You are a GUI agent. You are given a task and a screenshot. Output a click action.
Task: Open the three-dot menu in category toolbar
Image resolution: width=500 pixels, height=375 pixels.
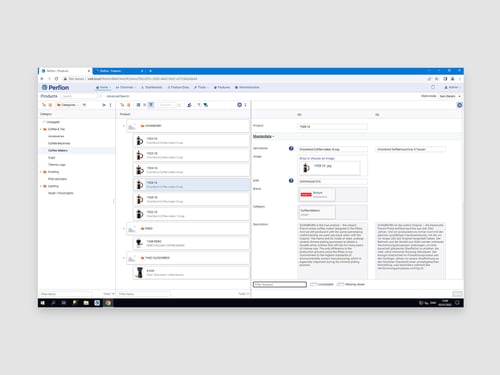[x=111, y=105]
